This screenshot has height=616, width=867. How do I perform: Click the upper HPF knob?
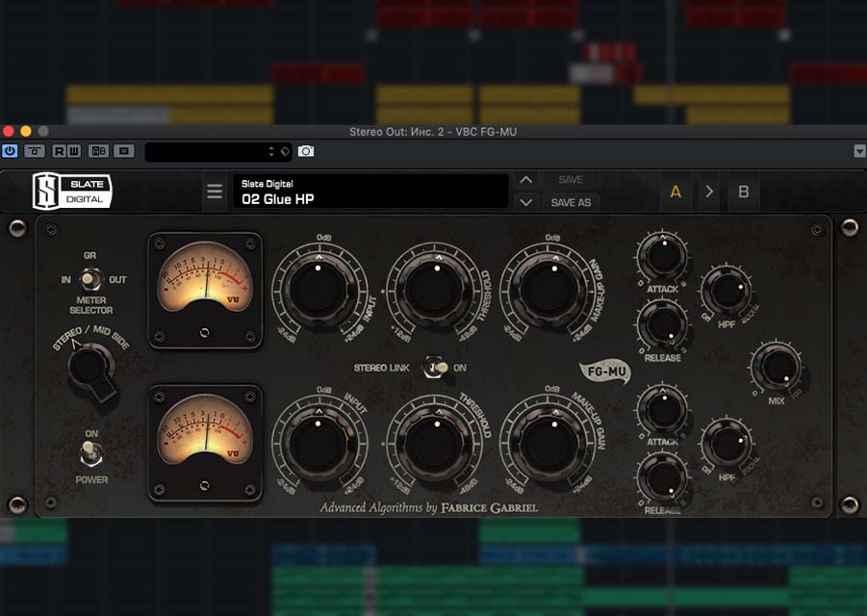[x=727, y=292]
